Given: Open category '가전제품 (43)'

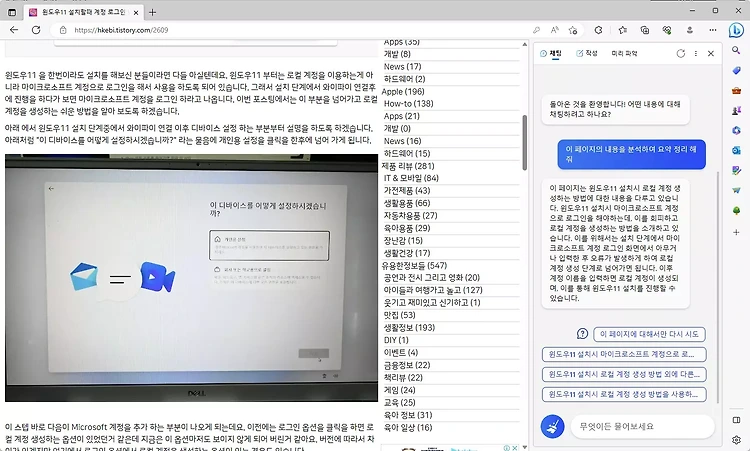Looking at the screenshot, I should point(407,190).
